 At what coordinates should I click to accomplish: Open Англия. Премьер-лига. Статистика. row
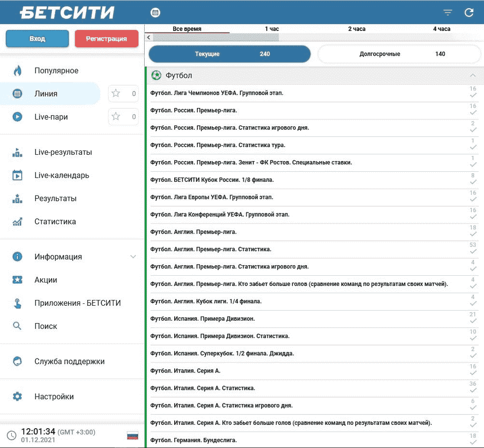point(313,249)
